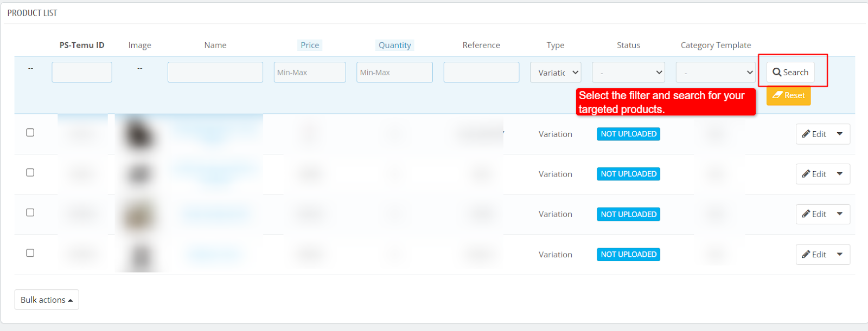Open caret menu beside first row Edit
The height and width of the screenshot is (331, 868).
(x=840, y=134)
